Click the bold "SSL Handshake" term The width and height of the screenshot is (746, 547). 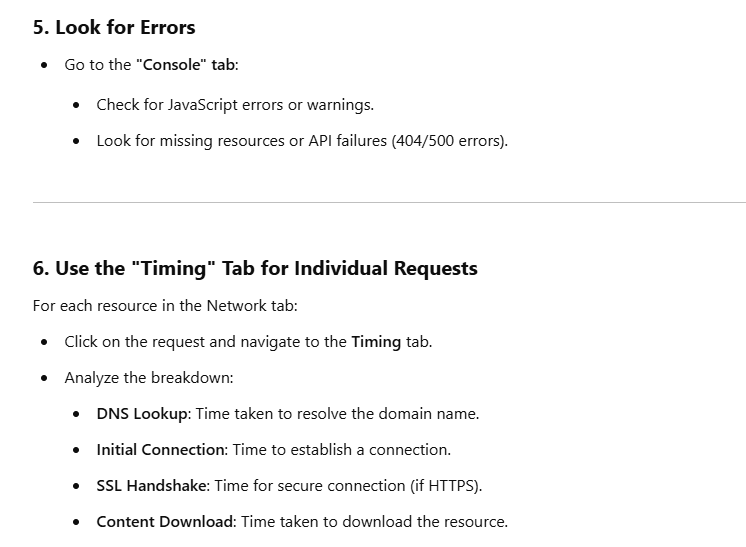[152, 485]
